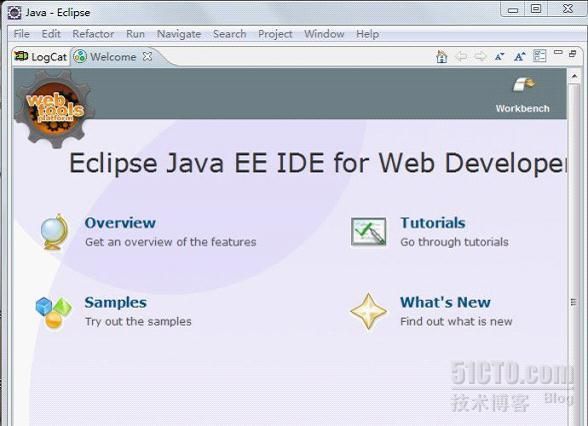Click the Home icon in Welcome toolbar
The image size is (588, 426).
click(442, 57)
